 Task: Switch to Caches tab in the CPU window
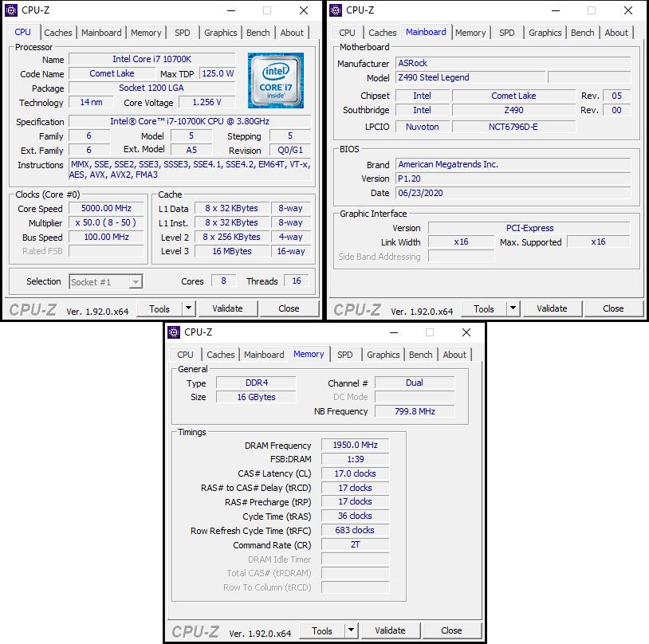58,33
